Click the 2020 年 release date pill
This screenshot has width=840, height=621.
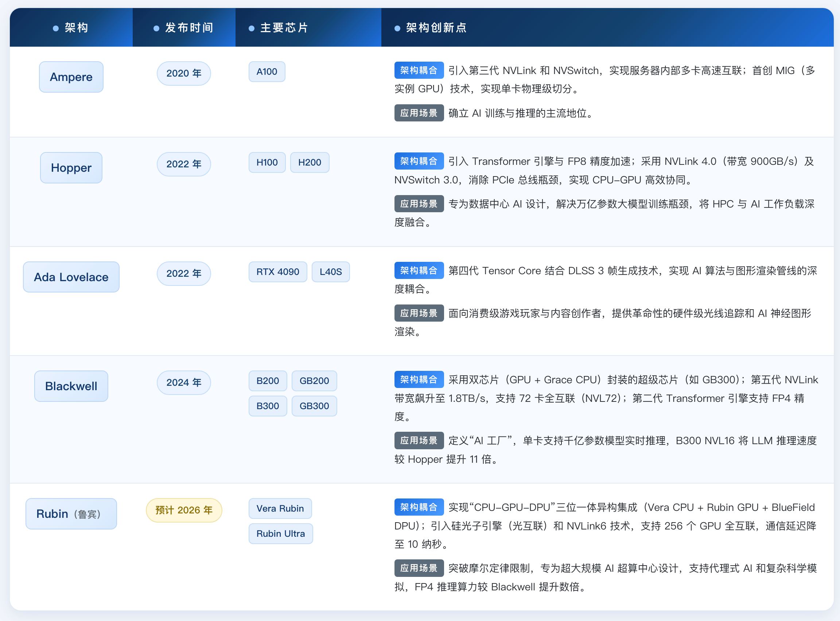click(x=184, y=73)
